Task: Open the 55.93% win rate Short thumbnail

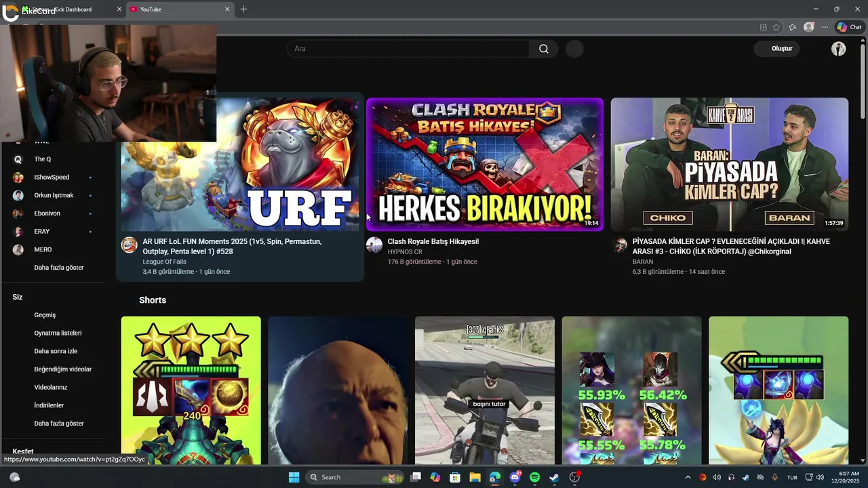Action: [x=631, y=390]
